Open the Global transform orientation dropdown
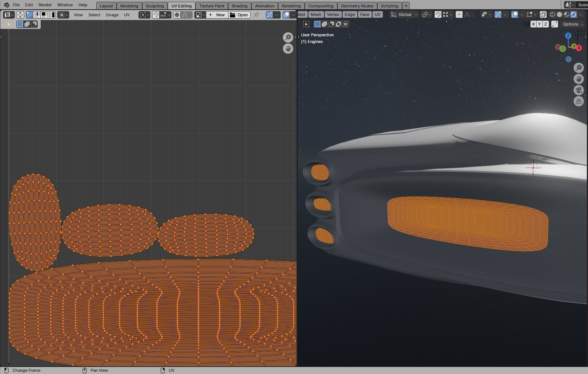The width and height of the screenshot is (588, 374). [405, 14]
